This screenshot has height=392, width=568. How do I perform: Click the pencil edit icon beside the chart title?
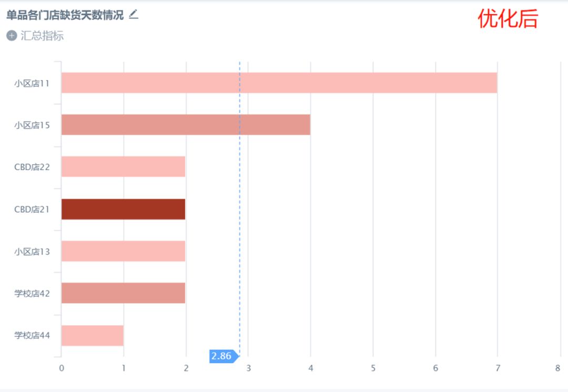134,15
